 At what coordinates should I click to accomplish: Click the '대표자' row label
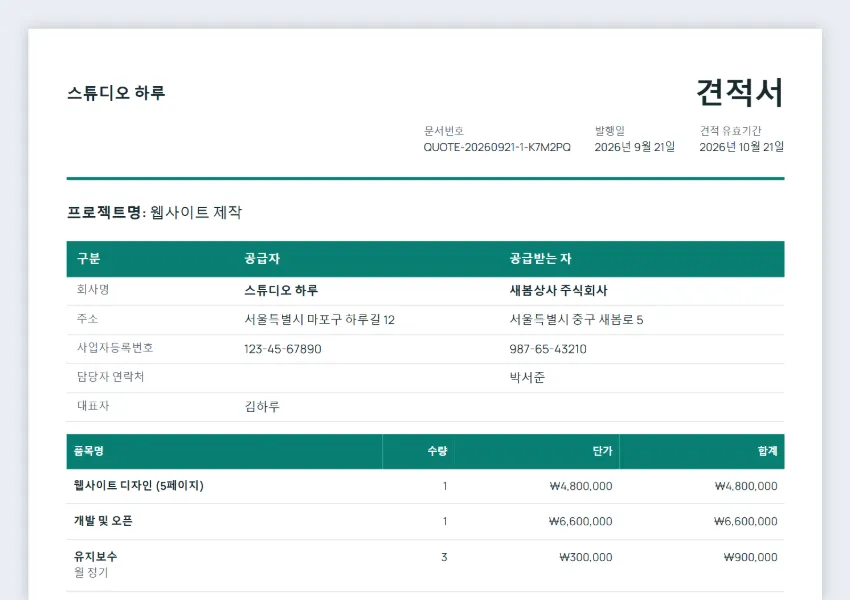click(93, 406)
